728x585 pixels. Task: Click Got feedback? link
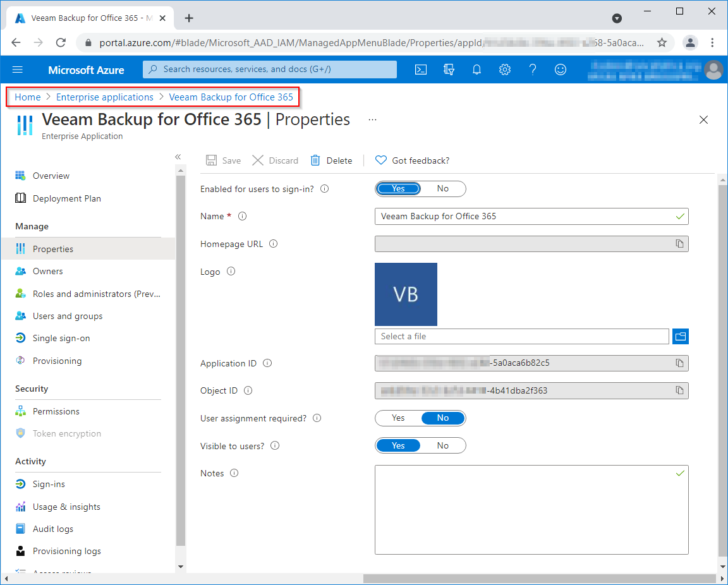point(412,160)
